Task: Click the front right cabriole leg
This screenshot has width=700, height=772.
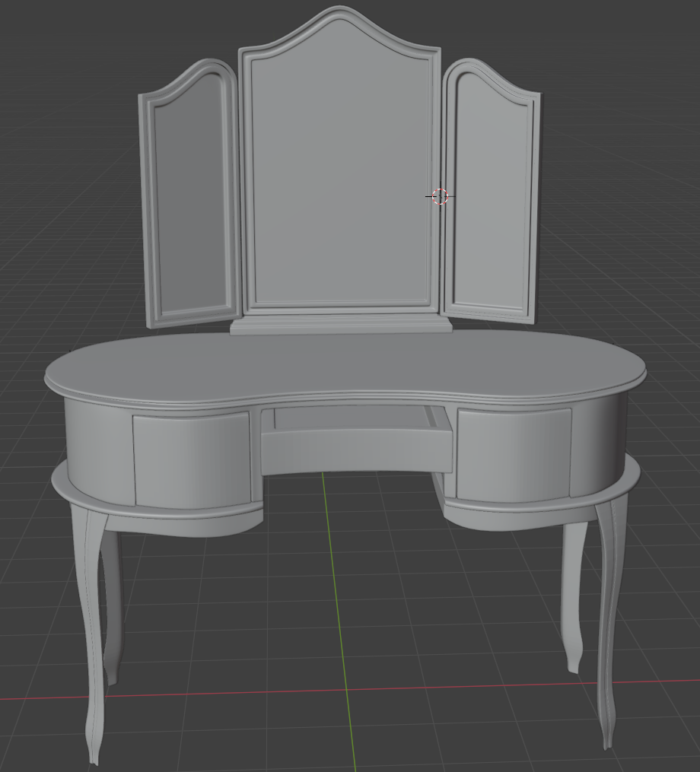Action: click(611, 621)
